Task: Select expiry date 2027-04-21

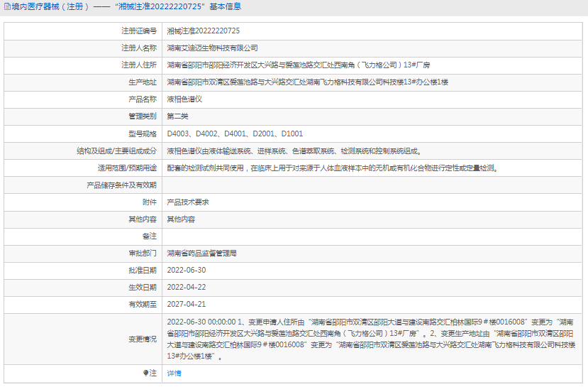Action: pyautogui.click(x=187, y=305)
